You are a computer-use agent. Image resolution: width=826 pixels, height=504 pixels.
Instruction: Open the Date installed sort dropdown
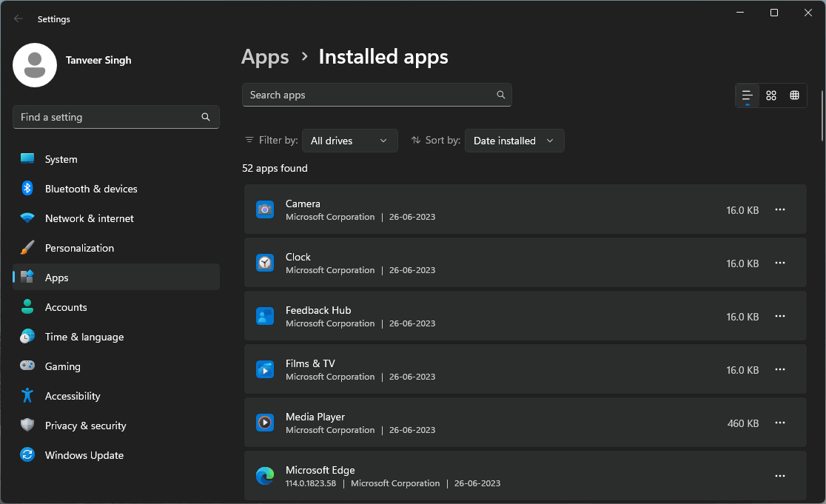point(514,140)
